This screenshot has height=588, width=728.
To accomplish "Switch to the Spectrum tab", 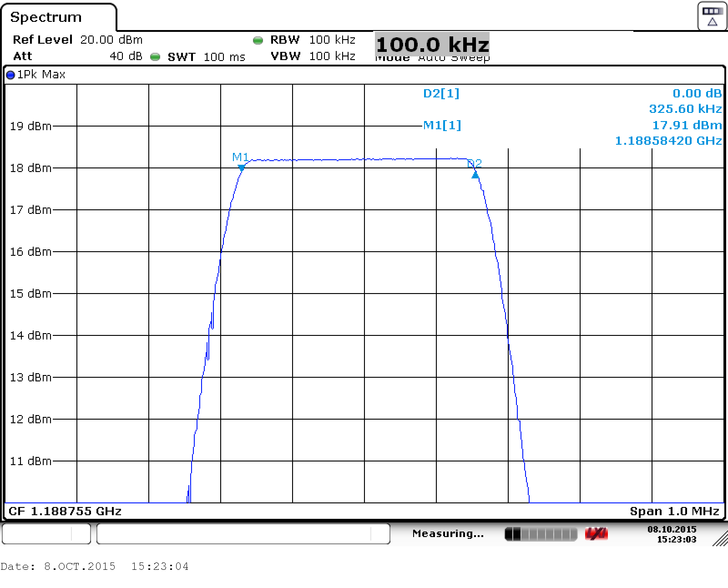I will click(46, 17).
